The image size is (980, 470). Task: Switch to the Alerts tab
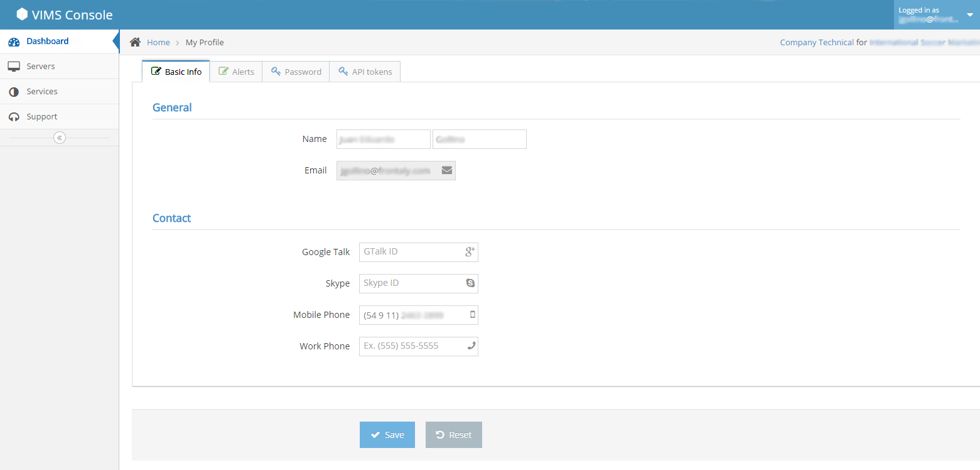click(x=236, y=72)
